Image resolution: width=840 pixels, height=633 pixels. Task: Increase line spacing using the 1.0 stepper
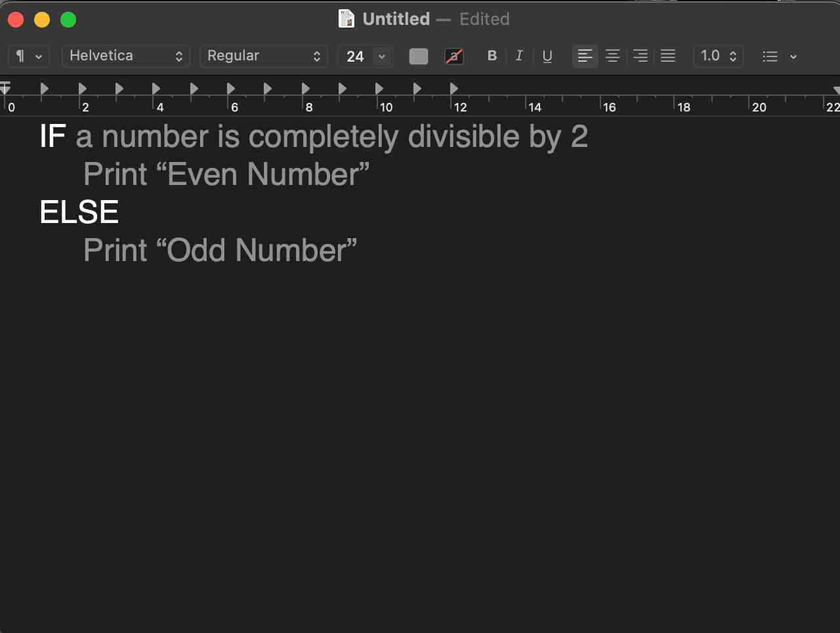[x=734, y=52]
